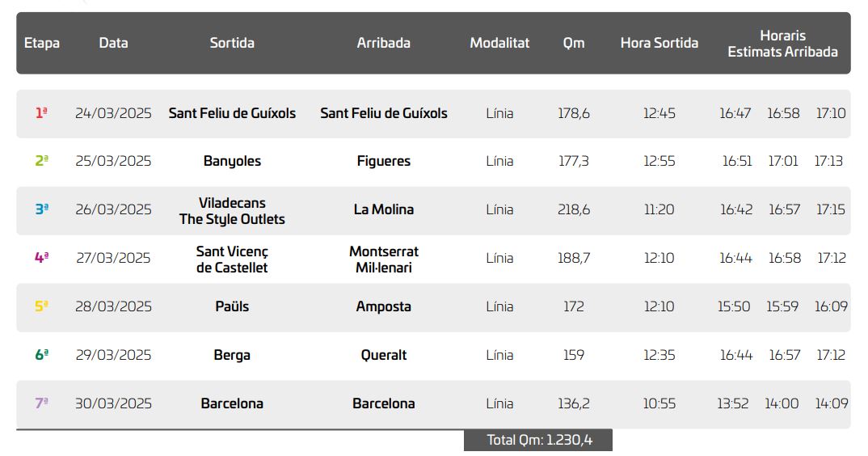868x456 pixels.
Task: Click the yellow 5ª stage number
Action: click(x=41, y=306)
